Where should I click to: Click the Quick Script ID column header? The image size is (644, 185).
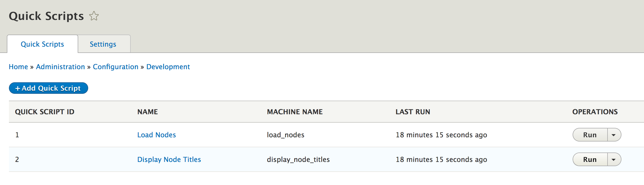click(45, 112)
